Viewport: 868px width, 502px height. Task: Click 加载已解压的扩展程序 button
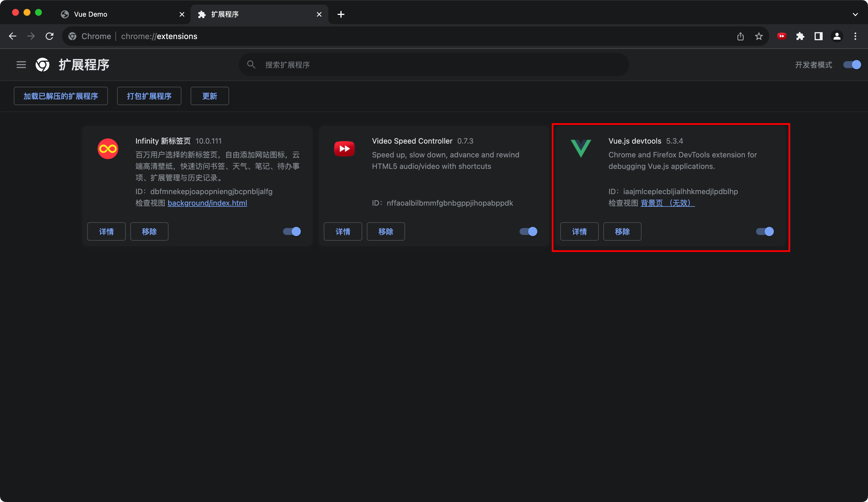tap(61, 96)
